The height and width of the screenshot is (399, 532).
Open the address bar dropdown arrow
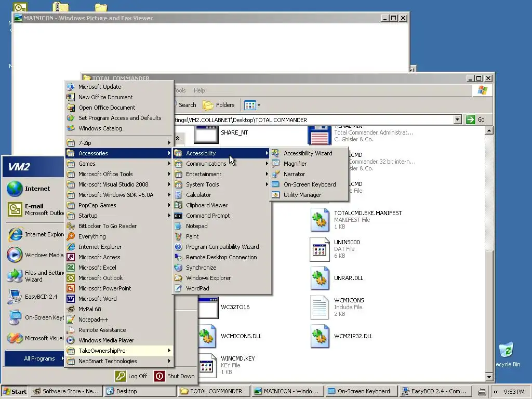(457, 119)
